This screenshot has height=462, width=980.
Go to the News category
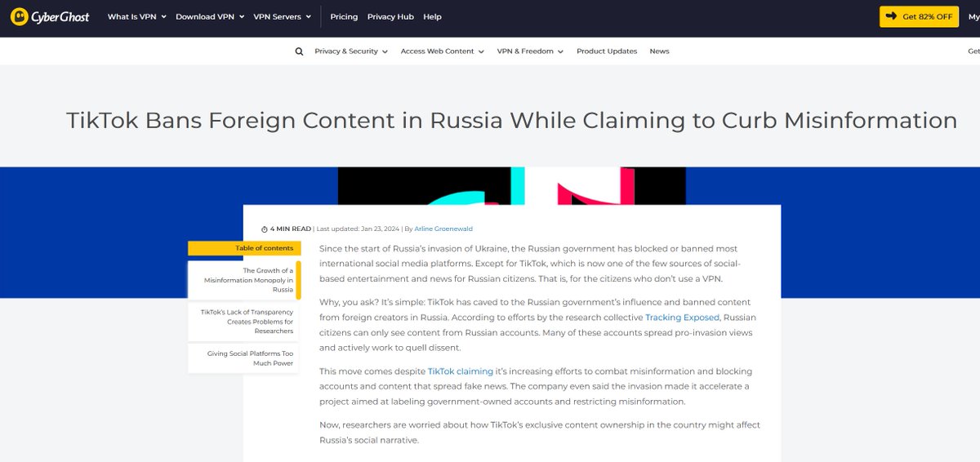[x=659, y=51]
